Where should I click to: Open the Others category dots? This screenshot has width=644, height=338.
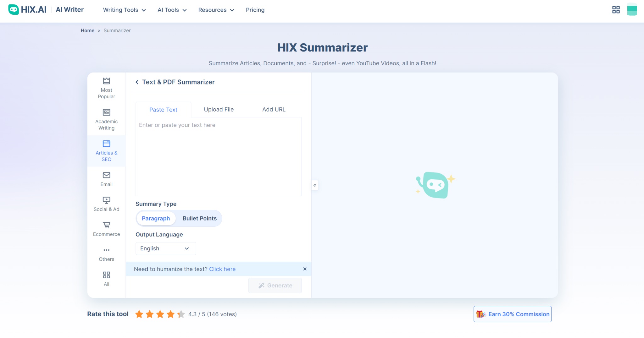[x=106, y=254]
